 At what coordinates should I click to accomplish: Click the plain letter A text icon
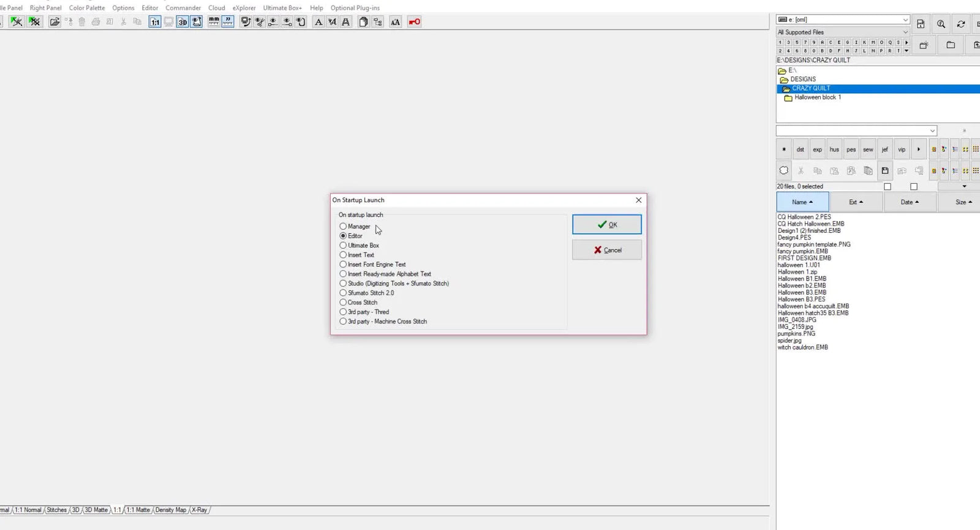click(x=318, y=22)
